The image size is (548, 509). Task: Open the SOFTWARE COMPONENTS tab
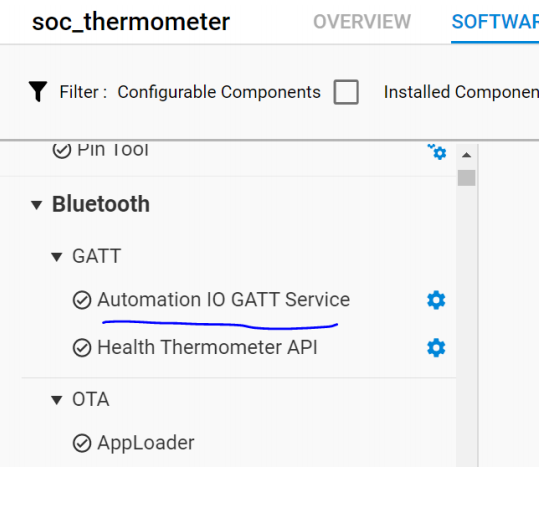pyautogui.click(x=495, y=22)
